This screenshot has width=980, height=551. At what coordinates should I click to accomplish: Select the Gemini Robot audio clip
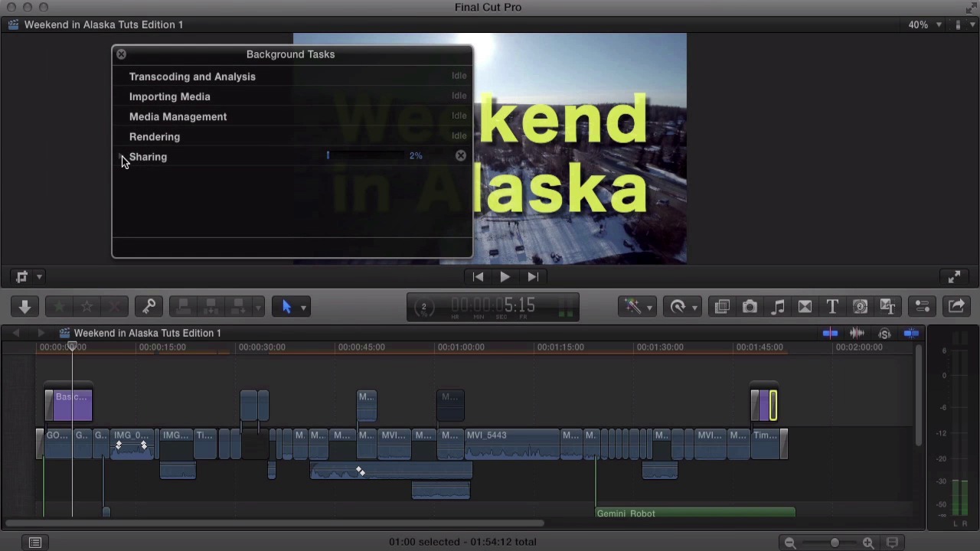(x=695, y=514)
